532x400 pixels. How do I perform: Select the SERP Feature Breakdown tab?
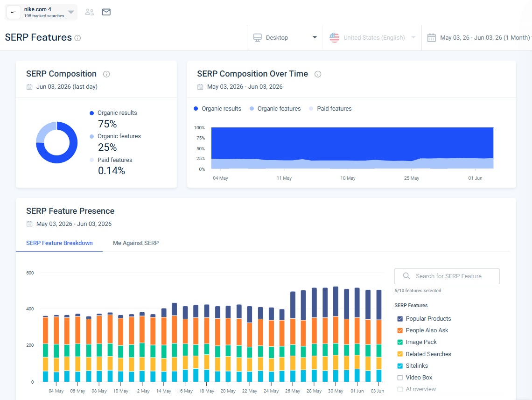coord(59,243)
